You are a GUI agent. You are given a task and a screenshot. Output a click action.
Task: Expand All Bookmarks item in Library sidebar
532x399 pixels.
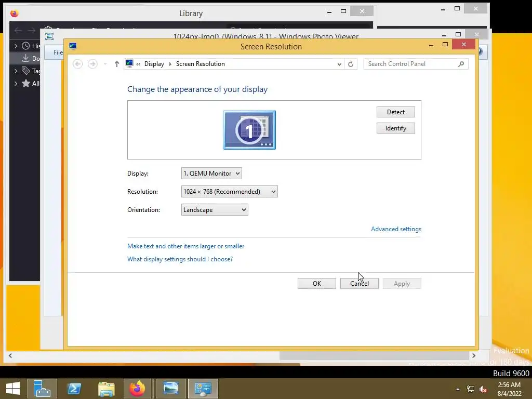tap(16, 84)
